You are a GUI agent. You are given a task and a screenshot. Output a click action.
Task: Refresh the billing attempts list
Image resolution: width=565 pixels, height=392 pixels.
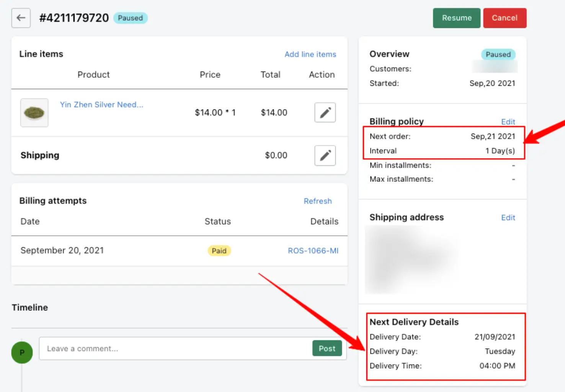pyautogui.click(x=318, y=201)
